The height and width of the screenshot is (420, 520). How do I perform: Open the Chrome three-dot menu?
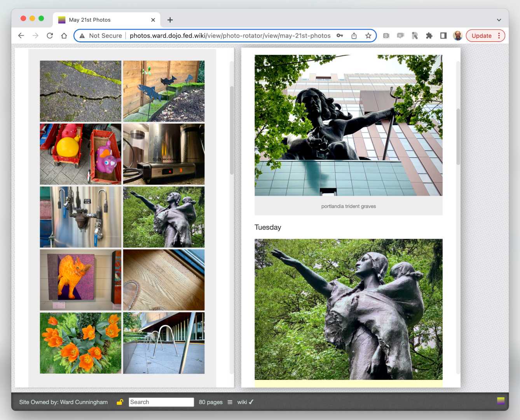click(499, 36)
